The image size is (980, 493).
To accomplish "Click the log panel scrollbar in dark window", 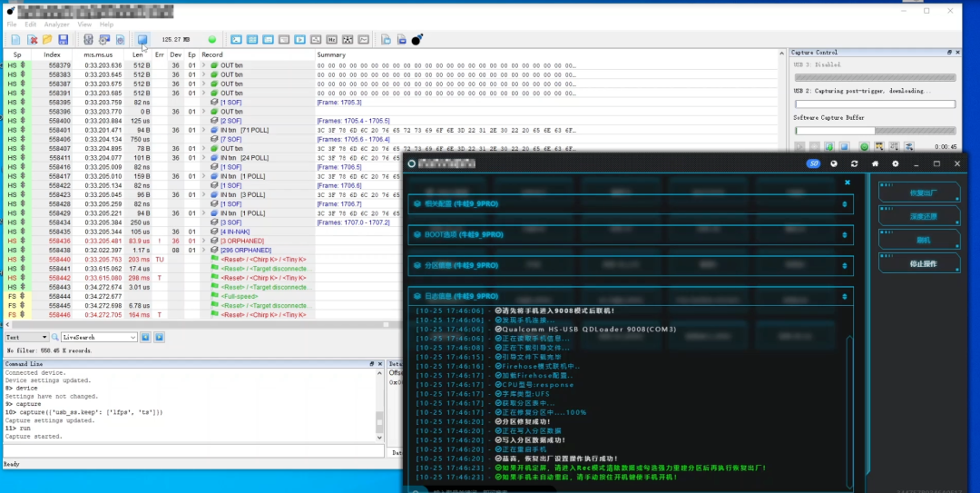I will pos(849,413).
